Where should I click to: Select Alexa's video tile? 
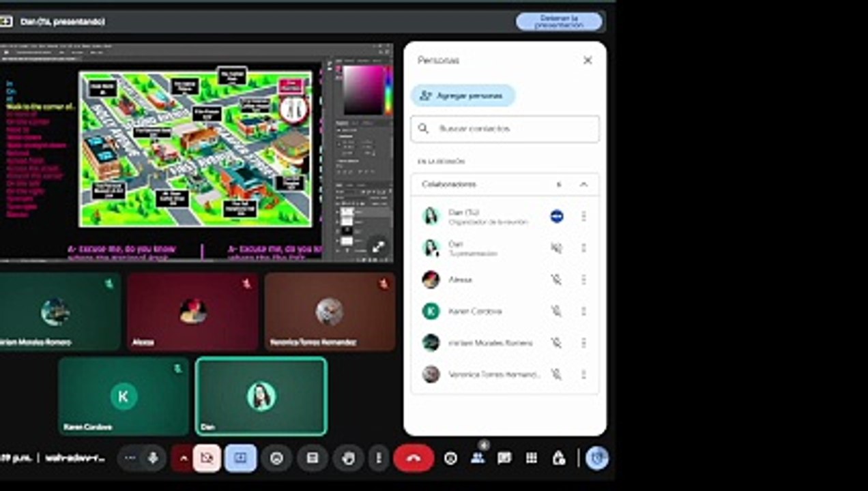click(x=193, y=312)
